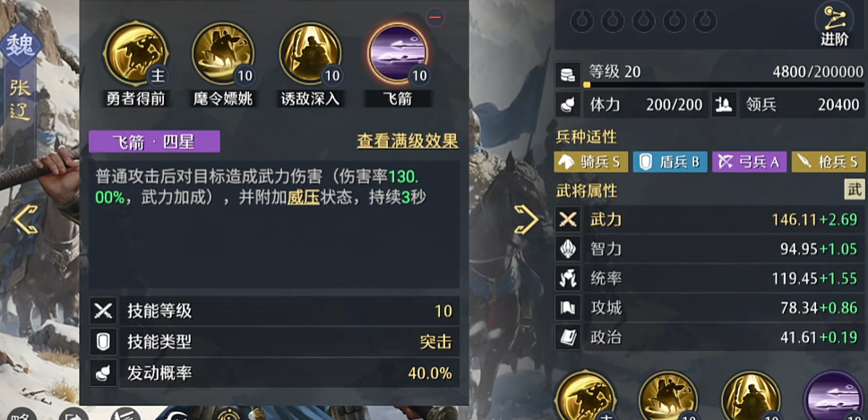The width and height of the screenshot is (868, 420).
Task: Select the 弓兵 A troop type tag
Action: pos(750,161)
